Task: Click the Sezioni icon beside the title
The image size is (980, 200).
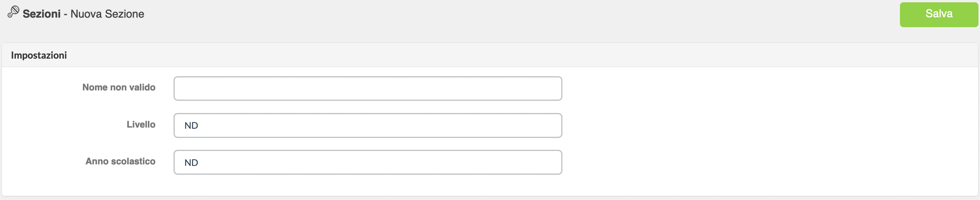Action: click(13, 12)
